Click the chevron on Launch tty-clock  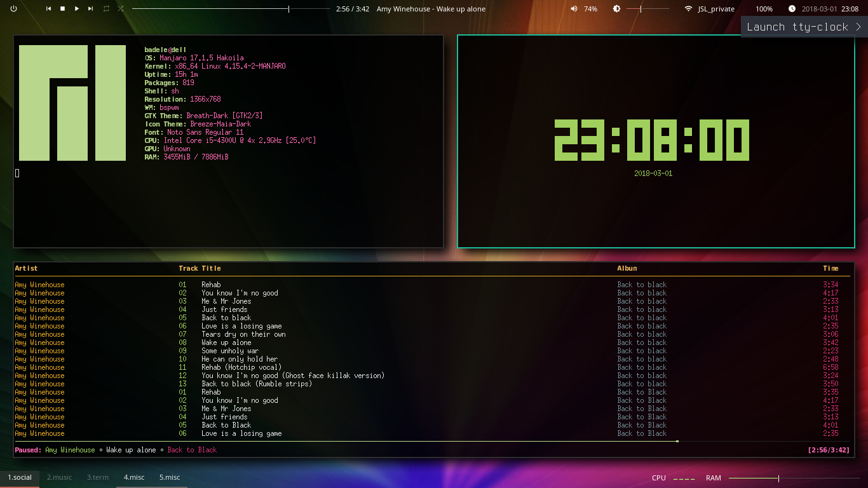858,27
